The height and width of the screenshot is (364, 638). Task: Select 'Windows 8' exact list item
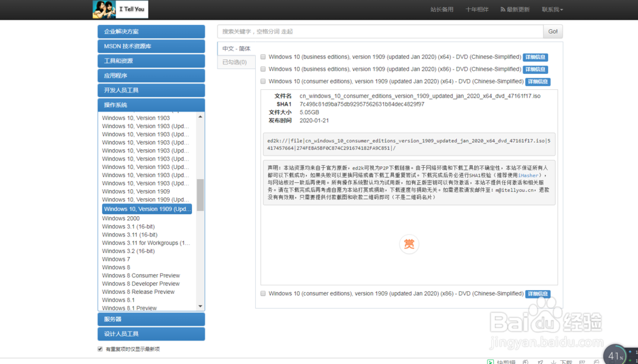point(116,267)
